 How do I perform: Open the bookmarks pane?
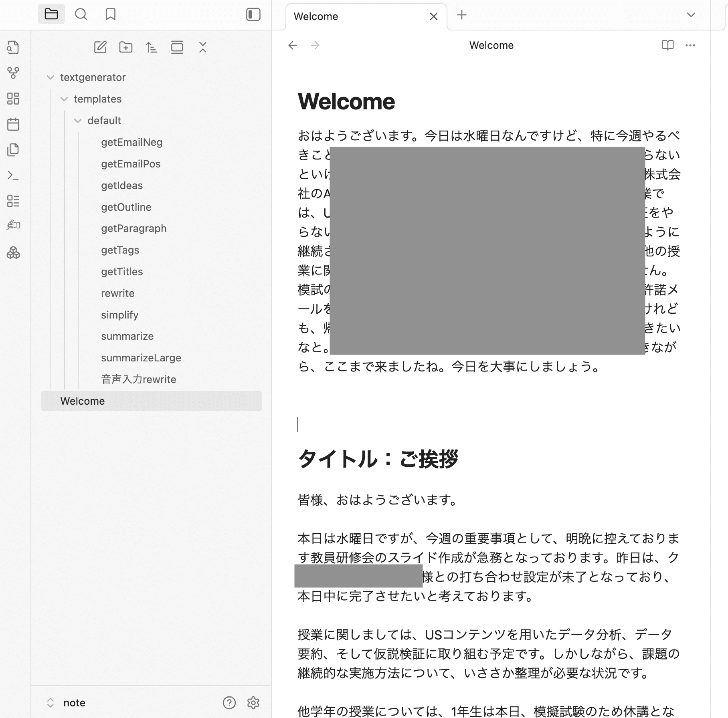111,14
